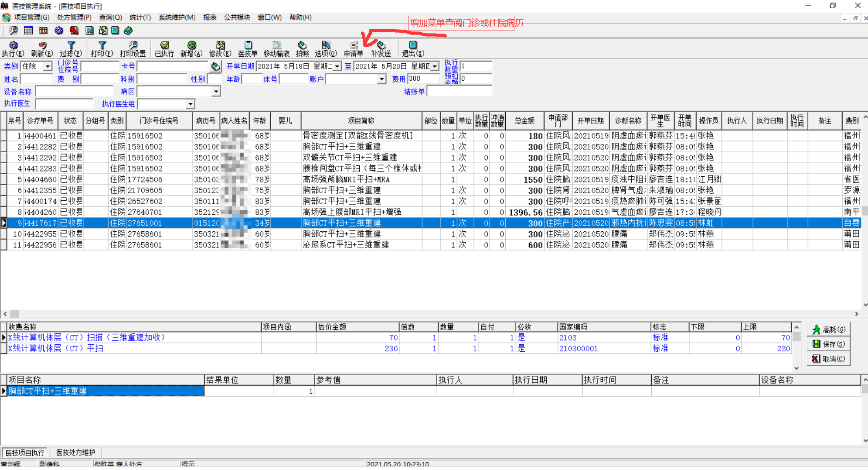The height and width of the screenshot is (470, 868).
Task: Open the 报表 menu
Action: [210, 17]
